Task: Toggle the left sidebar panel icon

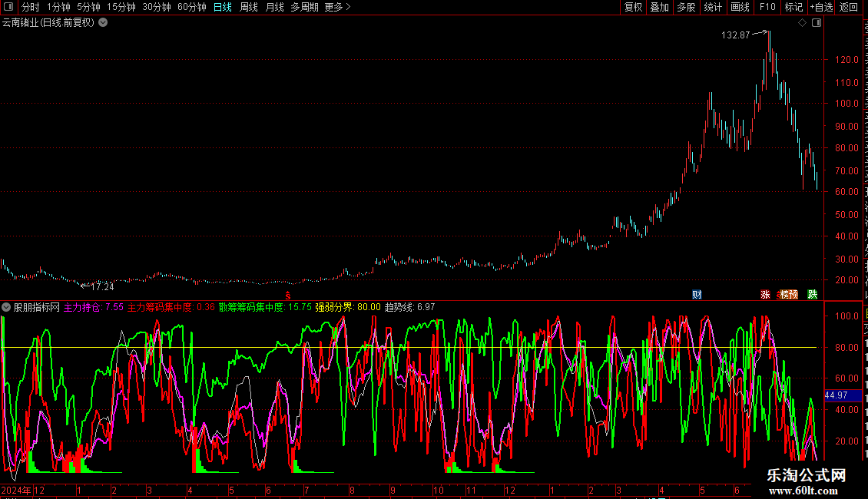Action: click(8, 7)
